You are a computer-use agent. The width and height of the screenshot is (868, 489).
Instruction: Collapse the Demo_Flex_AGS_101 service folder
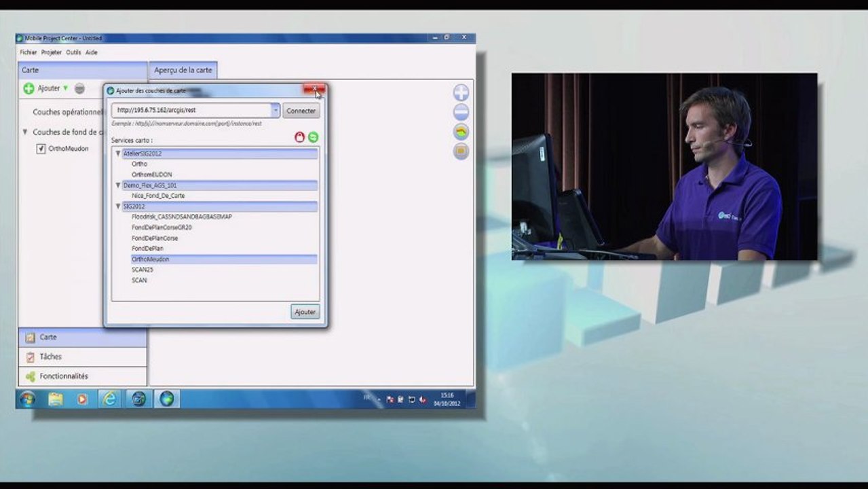(117, 185)
